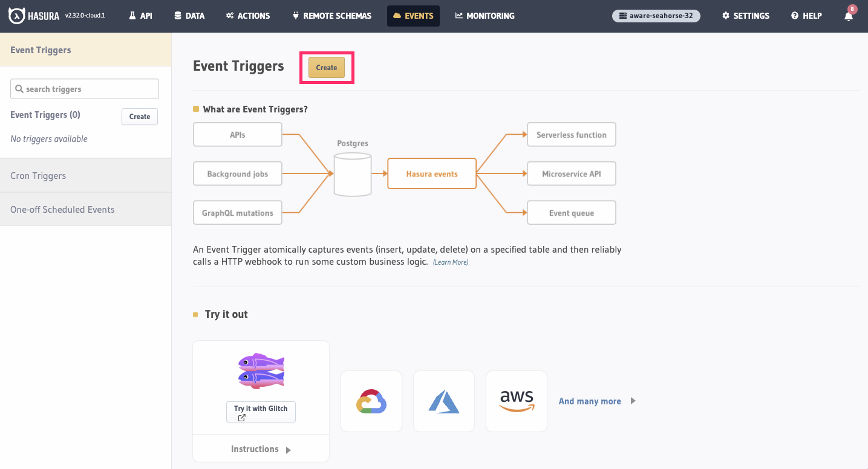Expand And many more options
Image resolution: width=868 pixels, height=469 pixels.
pos(597,401)
